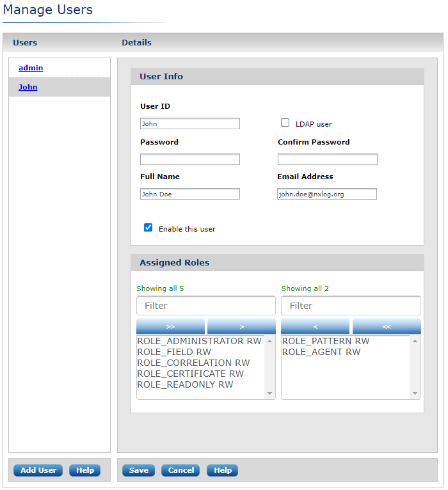
Task: Click the move all left (<<) button
Action: point(387,326)
